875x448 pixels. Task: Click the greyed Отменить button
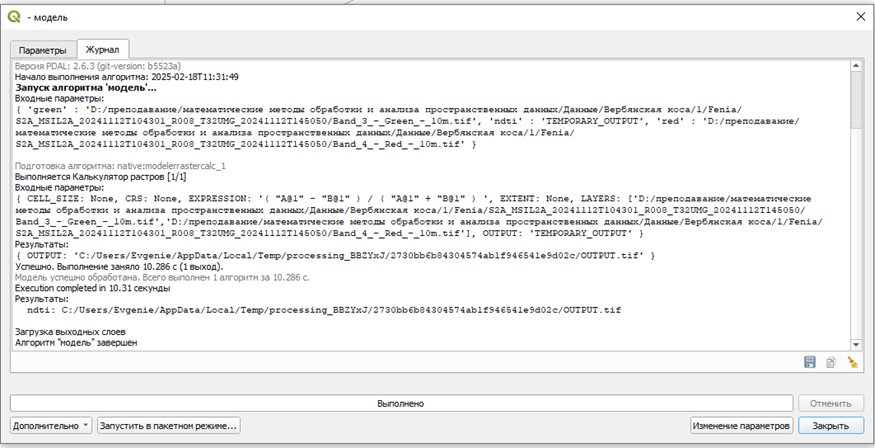pos(830,403)
